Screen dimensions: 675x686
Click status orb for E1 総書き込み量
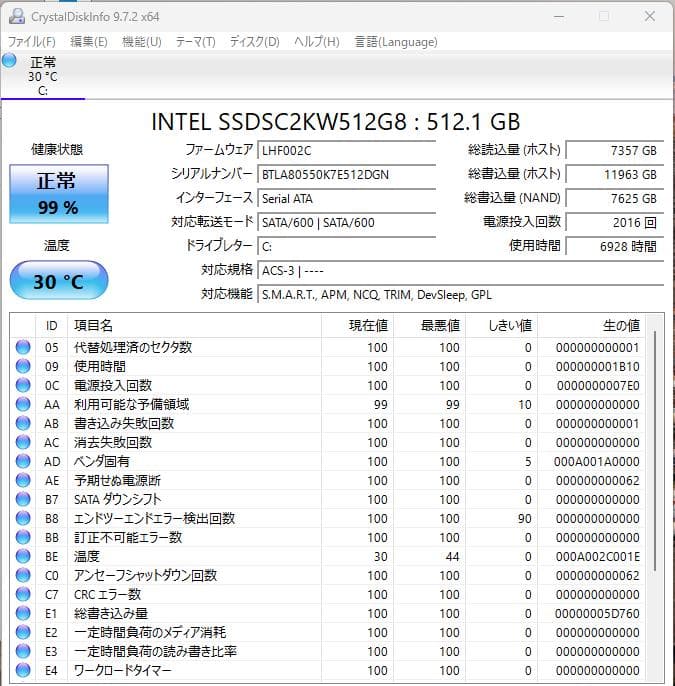click(23, 613)
